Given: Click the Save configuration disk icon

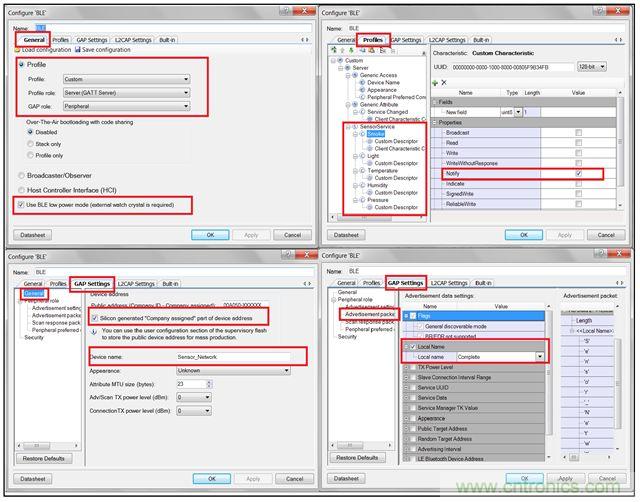Looking at the screenshot, I should click(77, 49).
